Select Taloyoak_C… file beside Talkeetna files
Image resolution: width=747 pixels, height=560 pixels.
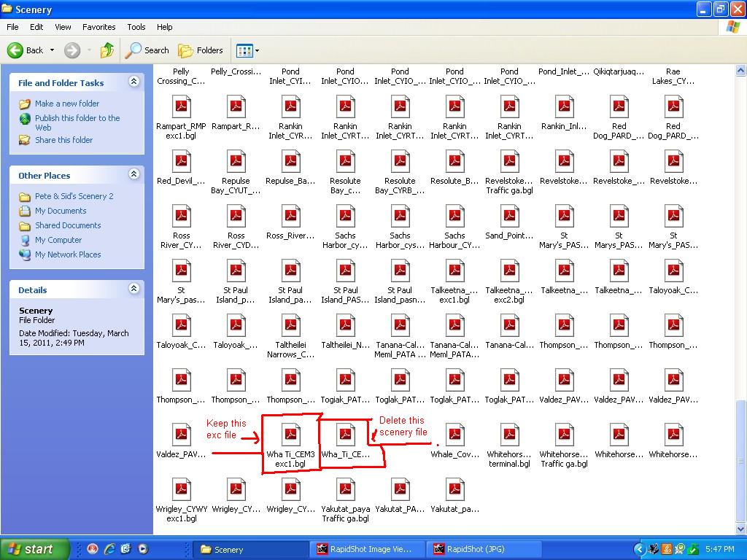pos(673,271)
